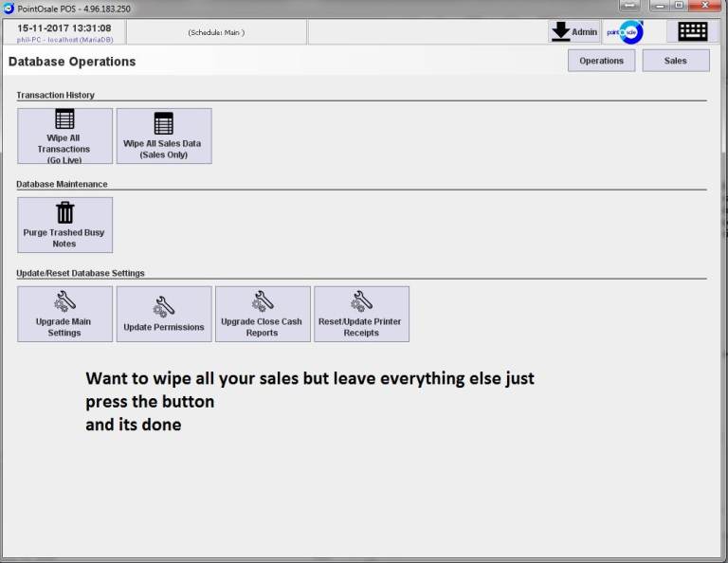Run Update Permissions
This screenshot has width=728, height=563.
(x=164, y=314)
